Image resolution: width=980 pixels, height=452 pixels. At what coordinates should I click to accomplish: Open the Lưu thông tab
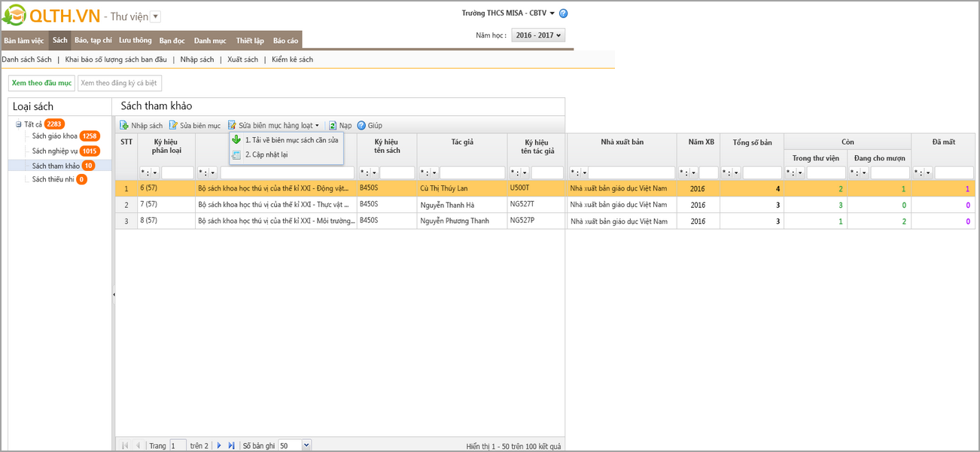pos(135,41)
